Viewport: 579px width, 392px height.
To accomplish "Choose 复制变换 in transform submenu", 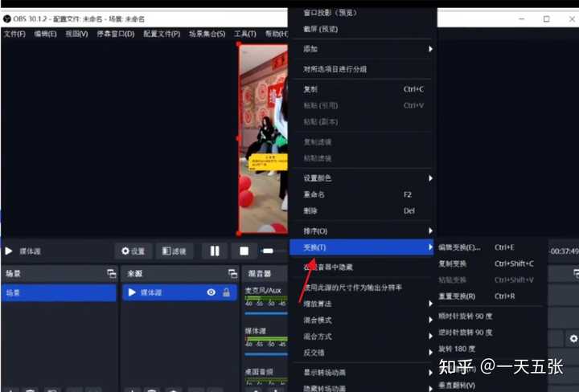I will click(490, 263).
